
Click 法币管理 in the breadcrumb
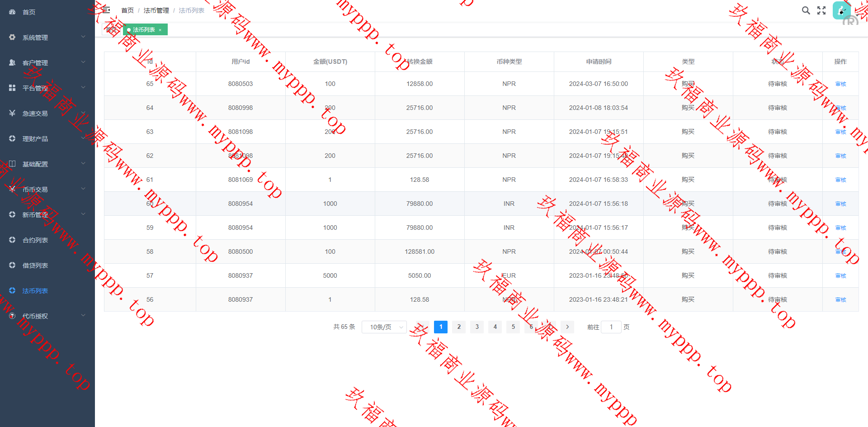(156, 10)
